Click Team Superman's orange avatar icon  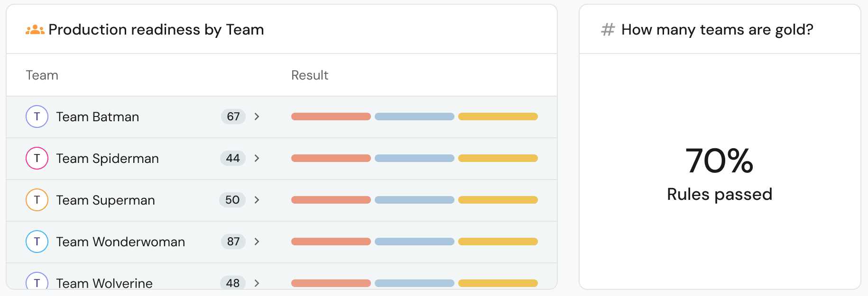coord(37,200)
